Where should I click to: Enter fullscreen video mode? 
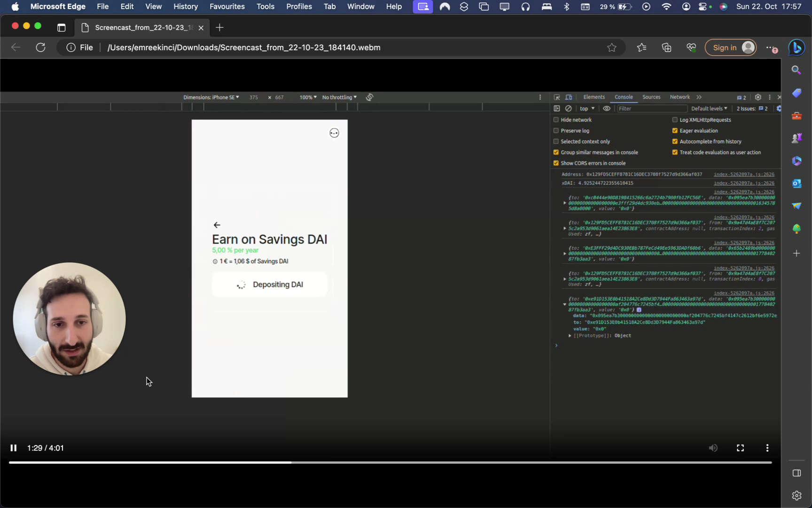pyautogui.click(x=740, y=448)
